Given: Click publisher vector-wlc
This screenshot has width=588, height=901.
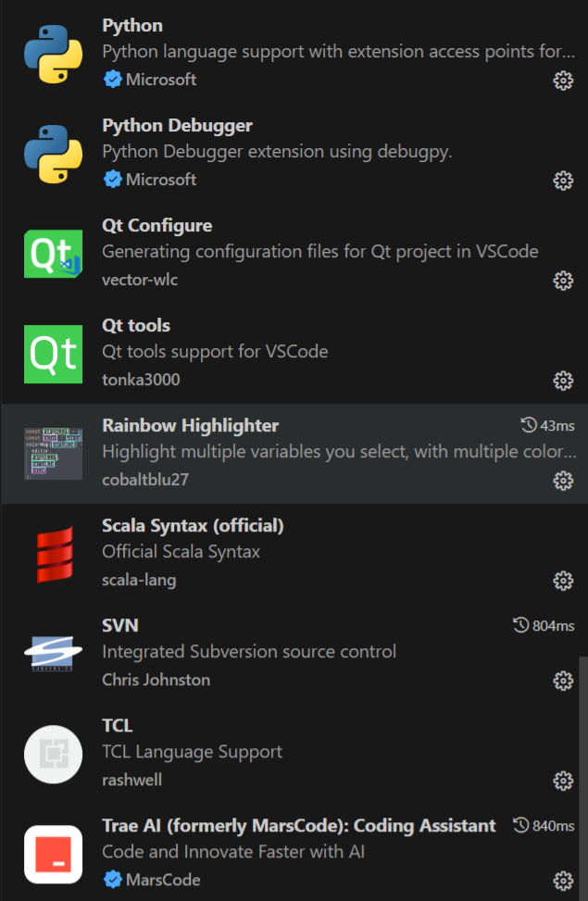Looking at the screenshot, I should tap(140, 280).
